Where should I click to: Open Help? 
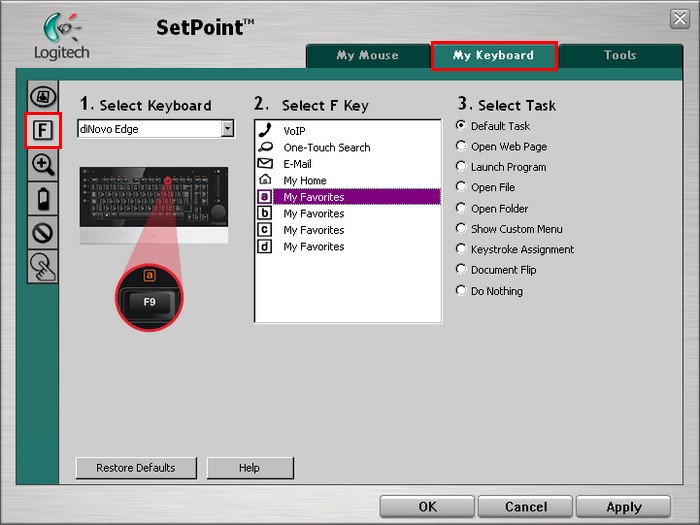[x=250, y=468]
